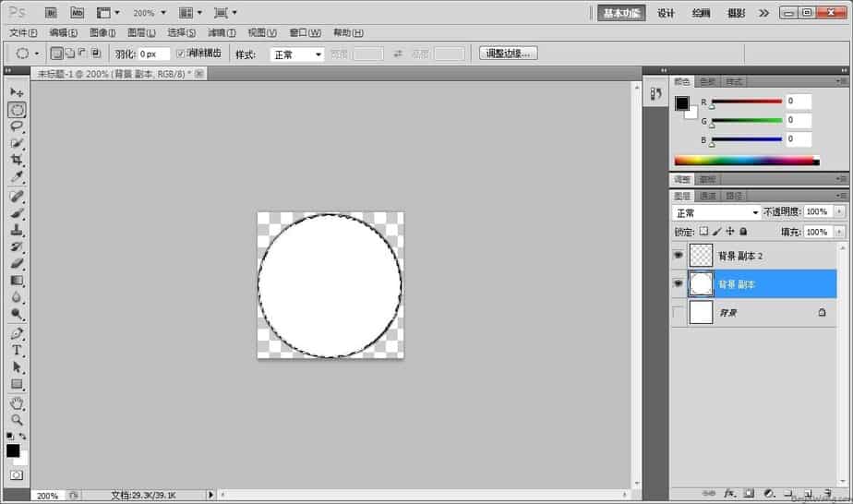Select the Move tool
The image size is (853, 504).
coord(17,92)
